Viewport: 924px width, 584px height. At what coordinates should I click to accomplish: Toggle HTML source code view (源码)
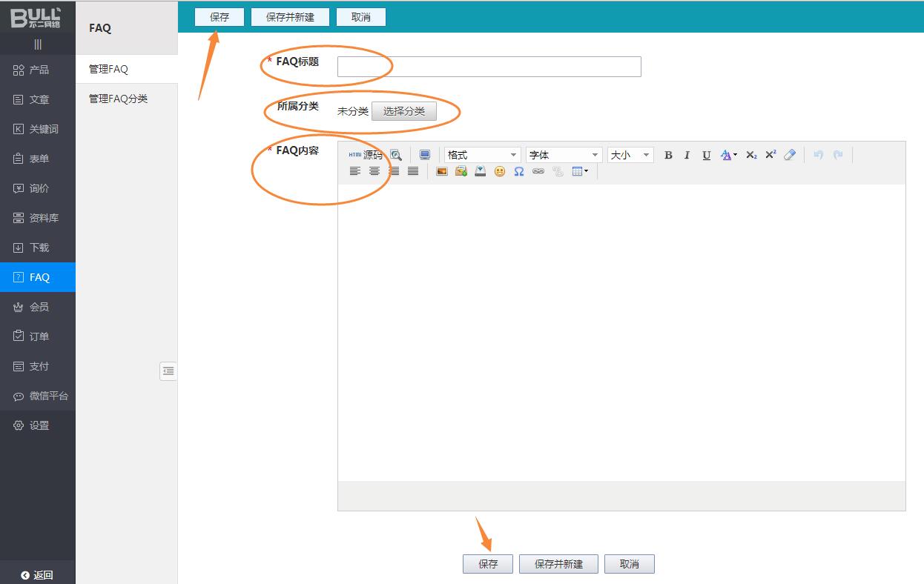pyautogui.click(x=366, y=155)
